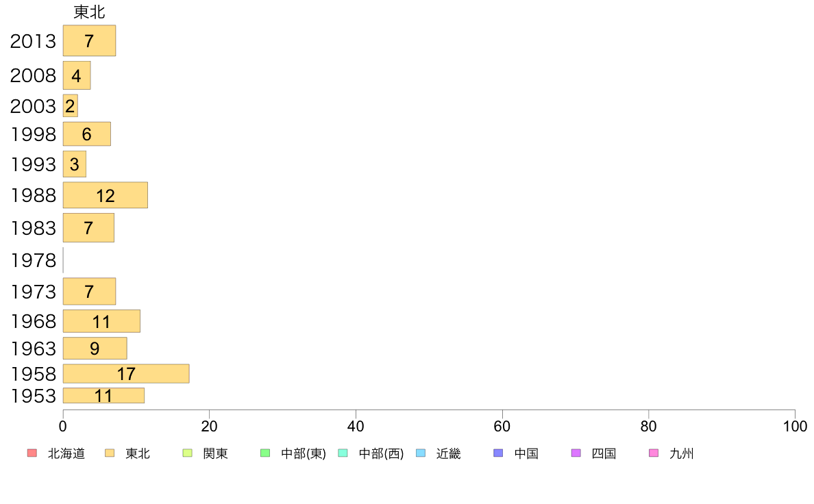This screenshot has width=814, height=504.
Task: Toggle the 関東 legend swatch
Action: (188, 453)
